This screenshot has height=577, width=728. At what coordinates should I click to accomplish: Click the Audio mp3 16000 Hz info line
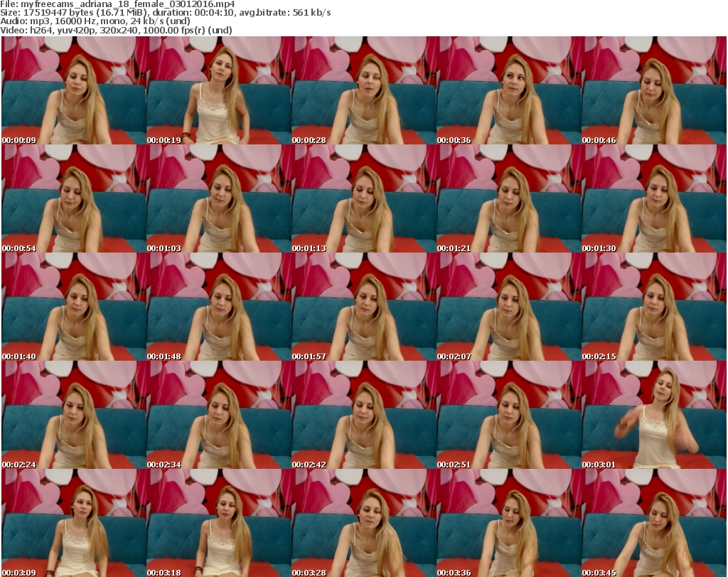click(x=95, y=21)
